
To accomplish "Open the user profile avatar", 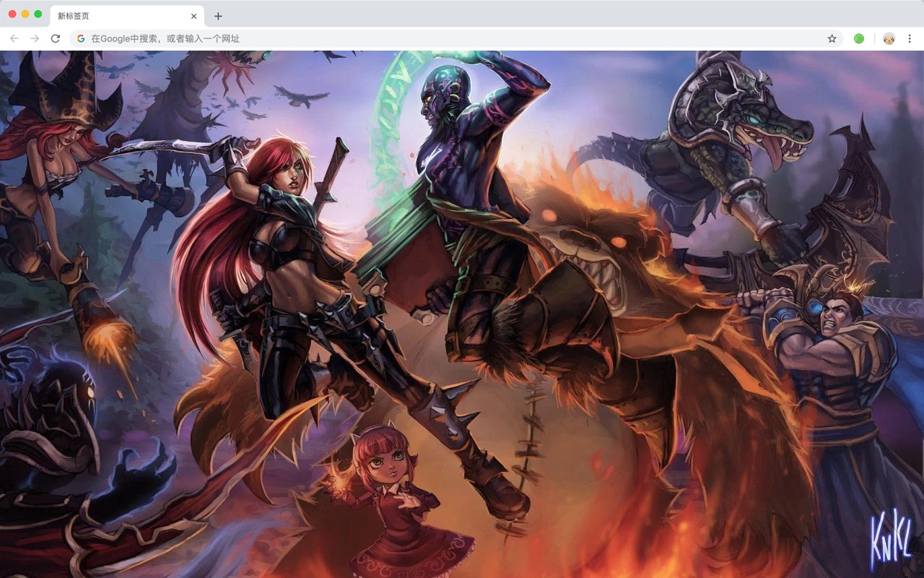I will 889,38.
